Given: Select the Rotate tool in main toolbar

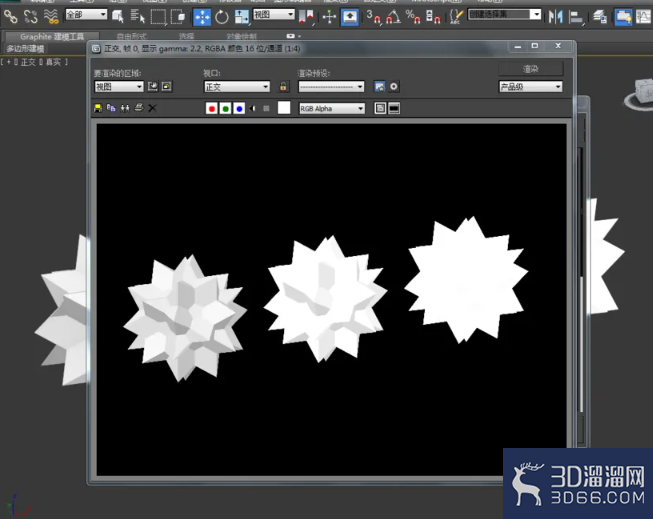Looking at the screenshot, I should 222,17.
